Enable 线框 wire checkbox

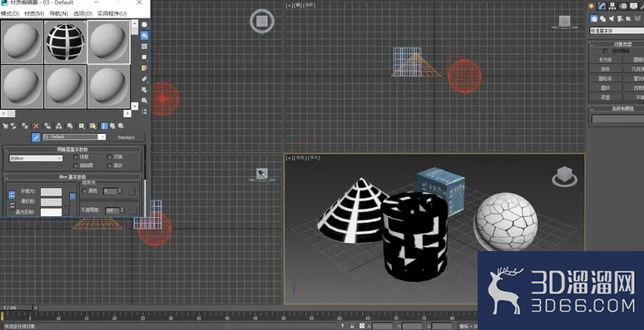(76, 157)
